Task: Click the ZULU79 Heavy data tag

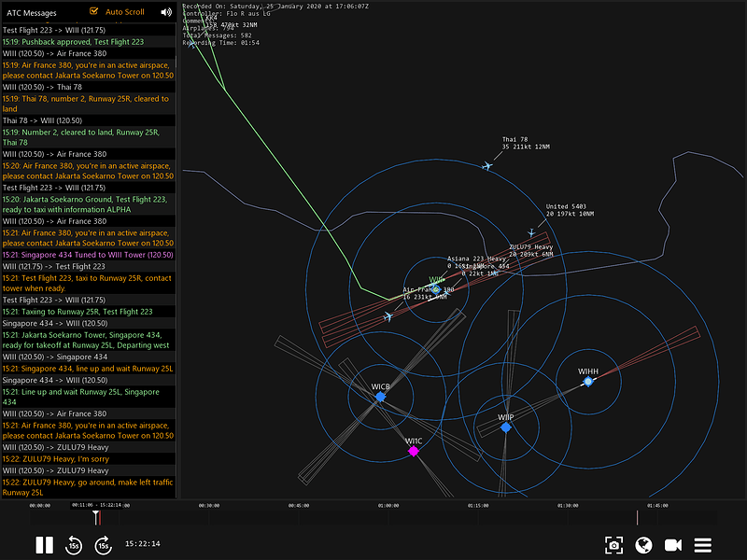Action: pyautogui.click(x=530, y=250)
